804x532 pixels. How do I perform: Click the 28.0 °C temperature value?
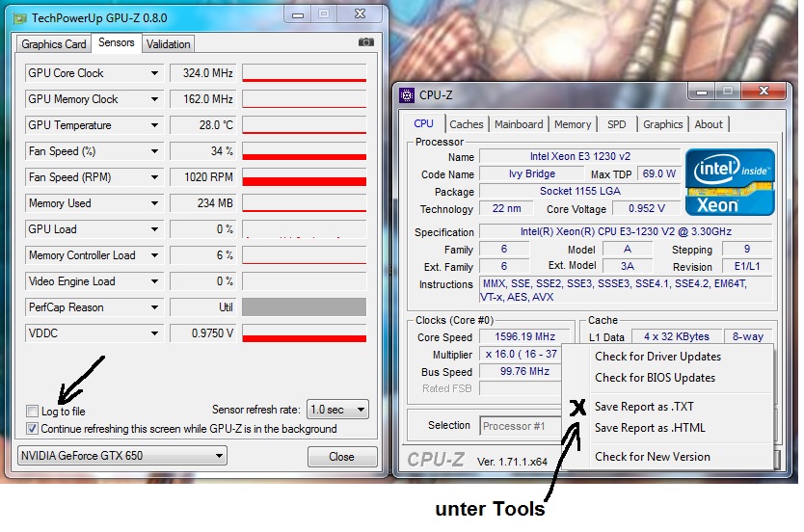click(203, 125)
